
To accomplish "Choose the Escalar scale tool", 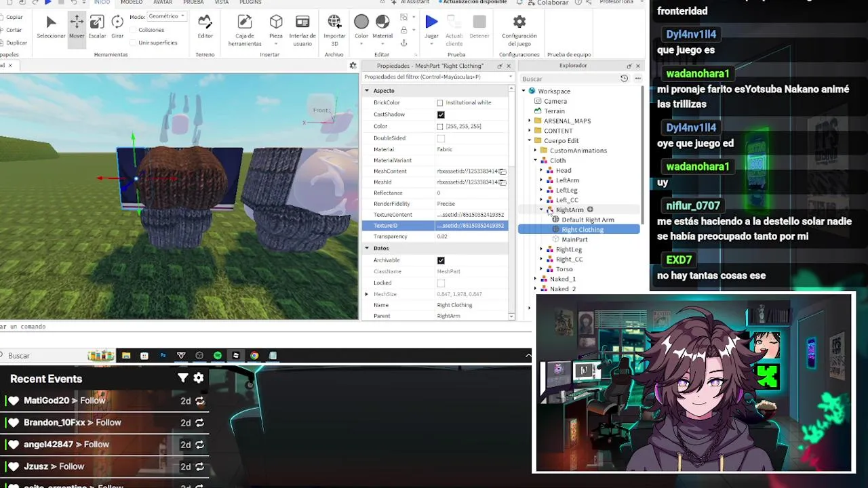I will coord(97,27).
